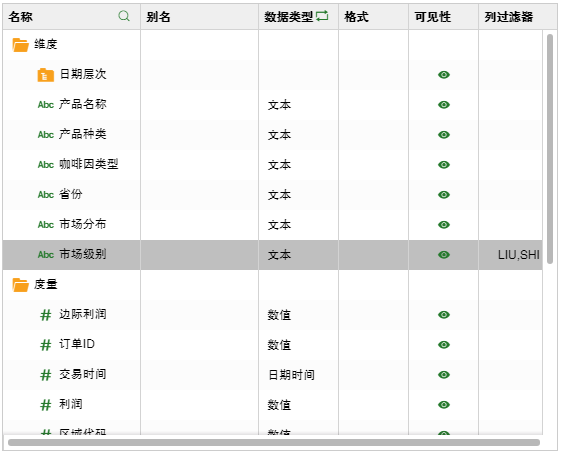The height and width of the screenshot is (454, 562).
Task: Select the 市场分布 field name
Action: [83, 224]
